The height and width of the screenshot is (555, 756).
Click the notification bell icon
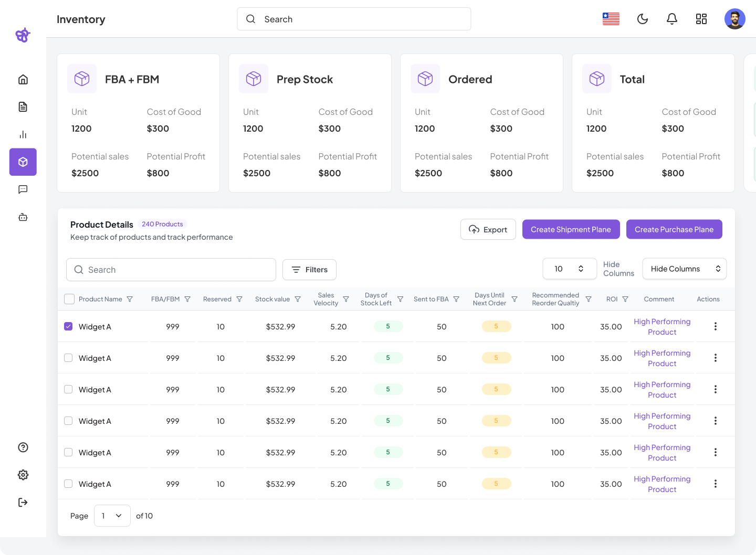click(x=671, y=19)
